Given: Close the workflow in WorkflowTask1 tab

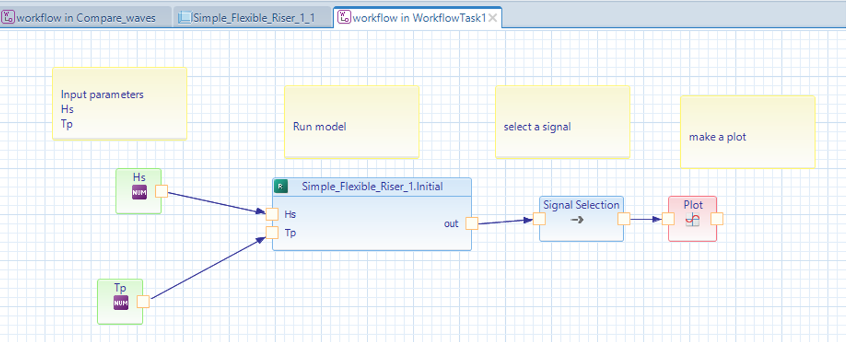Looking at the screenshot, I should [492, 18].
